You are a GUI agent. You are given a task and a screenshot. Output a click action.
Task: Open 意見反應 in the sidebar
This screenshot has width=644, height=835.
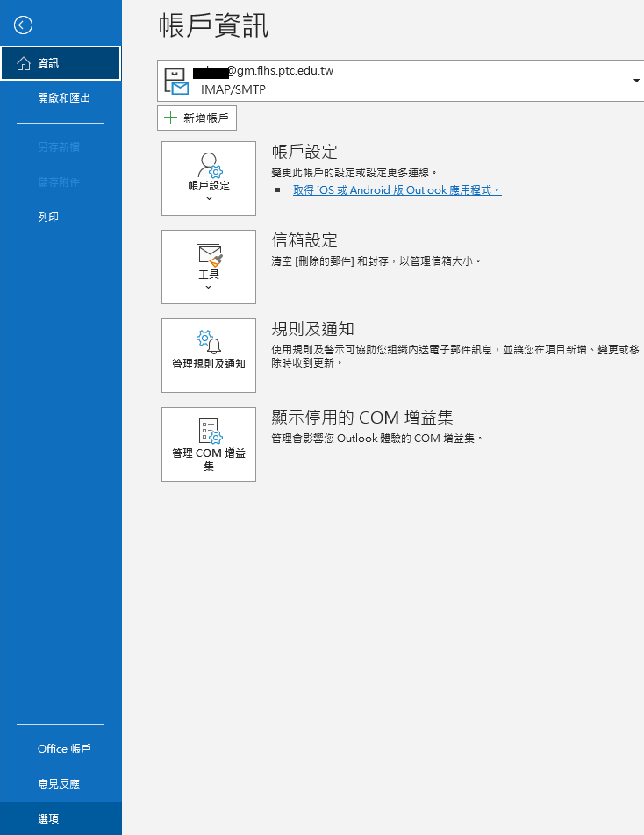[61, 784]
